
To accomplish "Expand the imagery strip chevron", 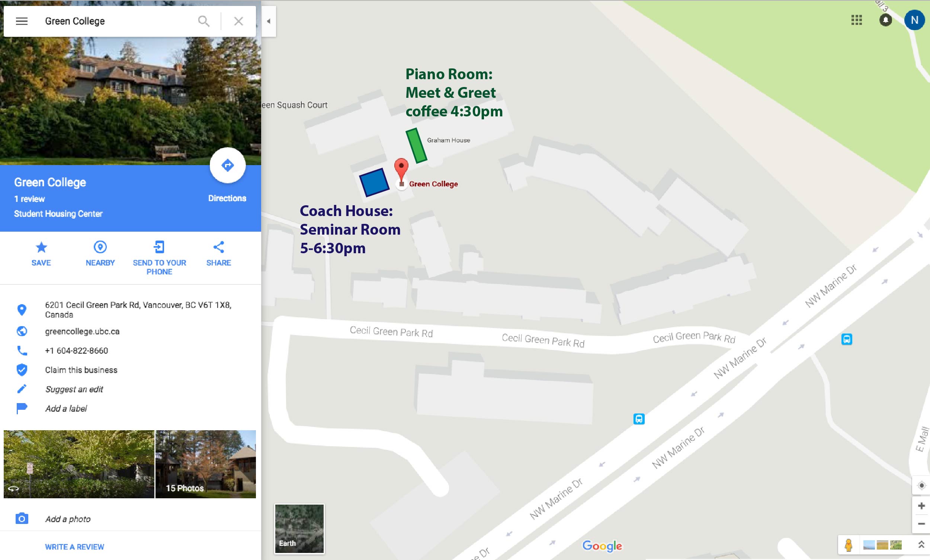I will tap(921, 544).
